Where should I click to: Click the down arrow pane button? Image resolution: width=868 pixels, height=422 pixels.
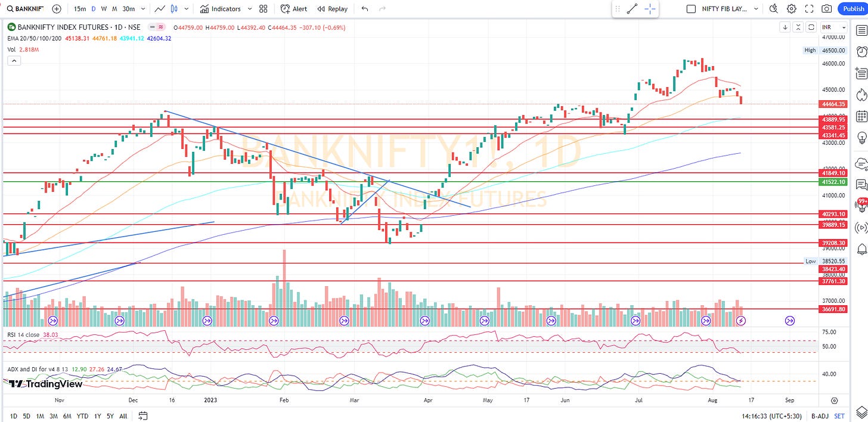pos(786,27)
